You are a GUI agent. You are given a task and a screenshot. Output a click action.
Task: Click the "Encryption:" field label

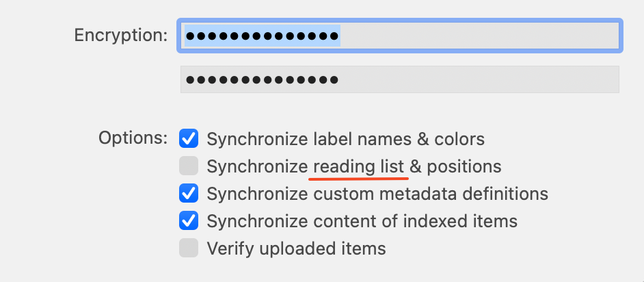(121, 36)
